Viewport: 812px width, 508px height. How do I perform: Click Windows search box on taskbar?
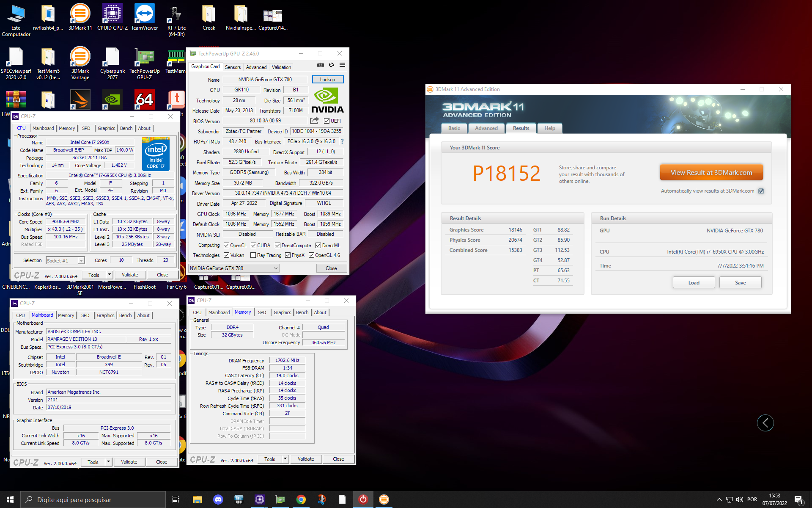click(x=93, y=500)
